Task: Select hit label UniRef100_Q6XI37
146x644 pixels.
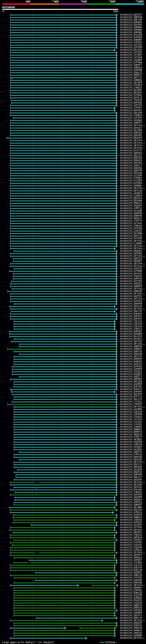Action: (x=131, y=357)
